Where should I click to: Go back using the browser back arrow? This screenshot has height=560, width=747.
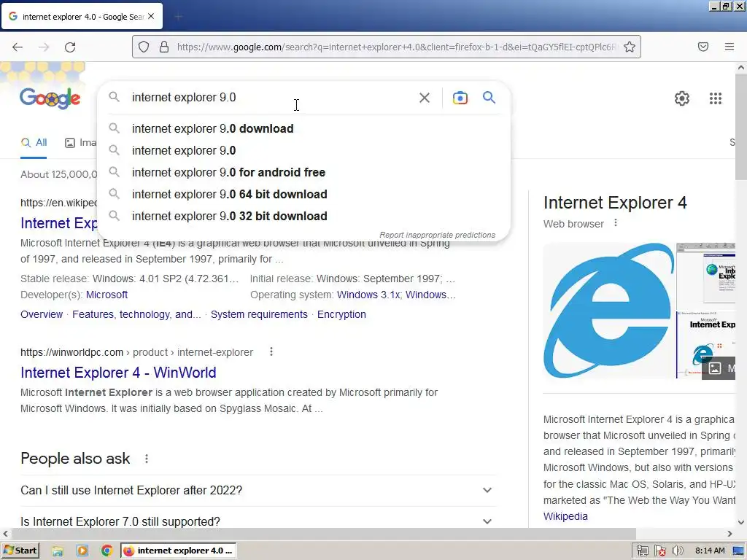pos(18,47)
